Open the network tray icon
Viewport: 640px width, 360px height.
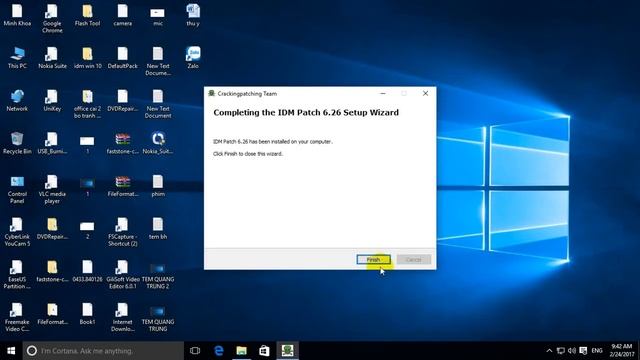(x=561, y=351)
